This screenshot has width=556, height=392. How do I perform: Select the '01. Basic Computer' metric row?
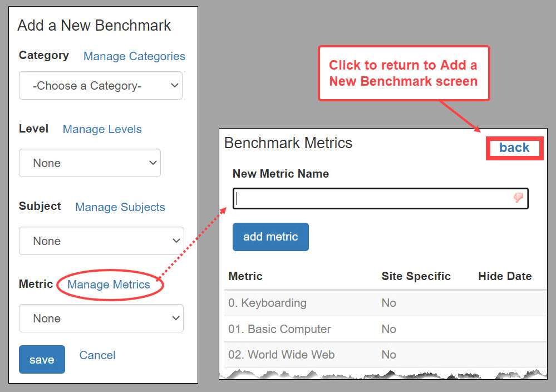point(278,329)
